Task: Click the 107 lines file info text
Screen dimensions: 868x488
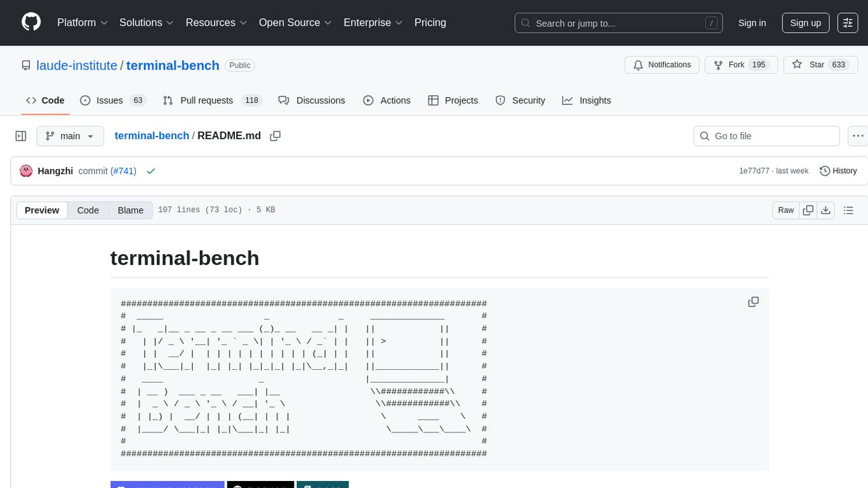Action: click(x=216, y=210)
